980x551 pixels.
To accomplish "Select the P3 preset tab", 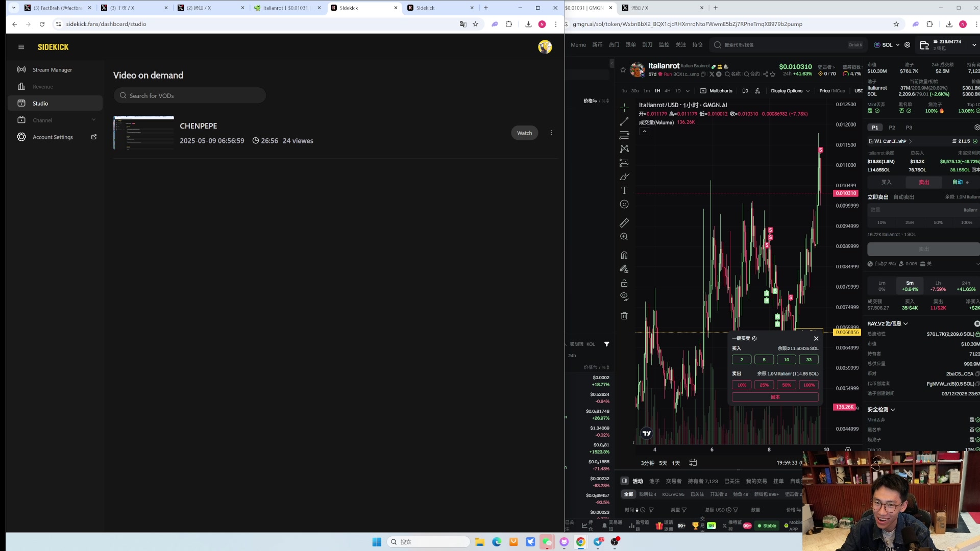I will 909,128.
